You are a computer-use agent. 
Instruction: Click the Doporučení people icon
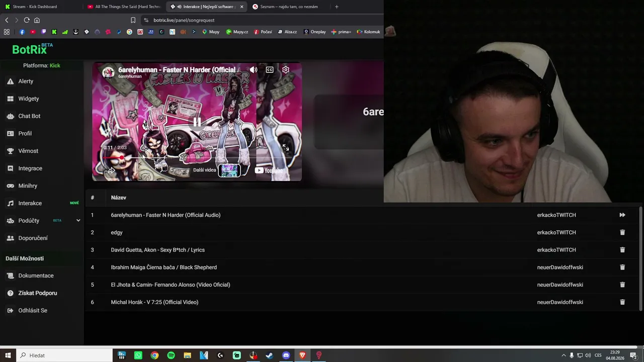(x=10, y=238)
